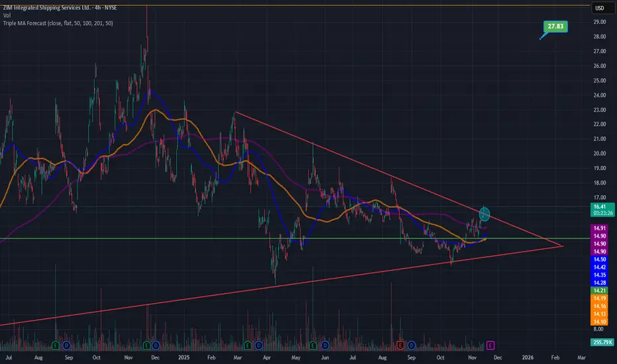Click the orange 14.13 price tag
This screenshot has height=364, width=617.
point(600,314)
